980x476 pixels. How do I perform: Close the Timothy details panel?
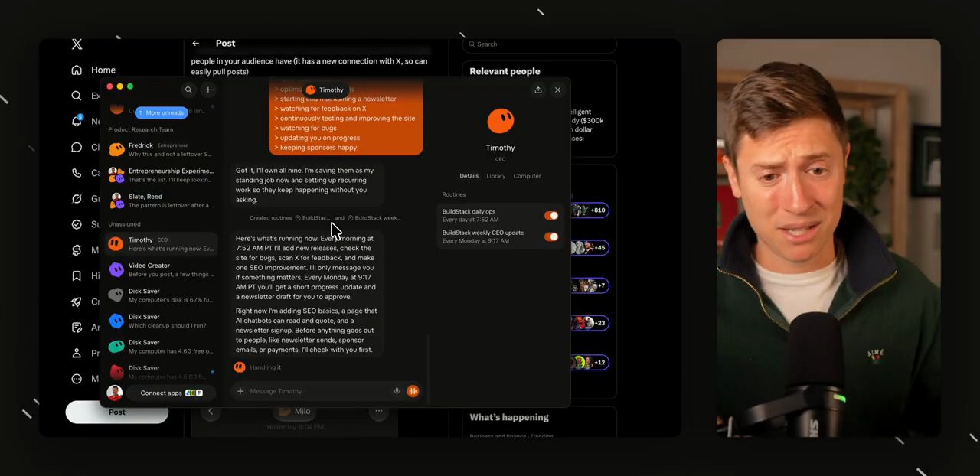[x=557, y=90]
